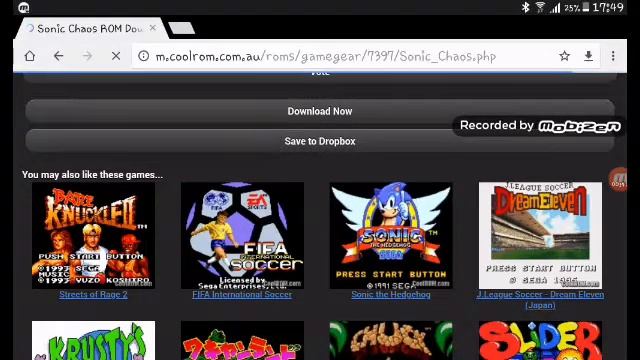Open the three-dot browser menu

click(613, 56)
